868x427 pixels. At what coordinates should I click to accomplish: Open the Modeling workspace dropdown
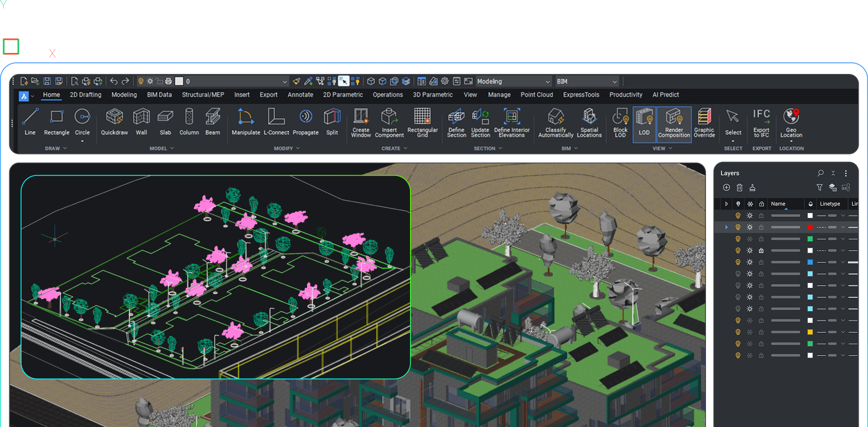[x=513, y=81]
